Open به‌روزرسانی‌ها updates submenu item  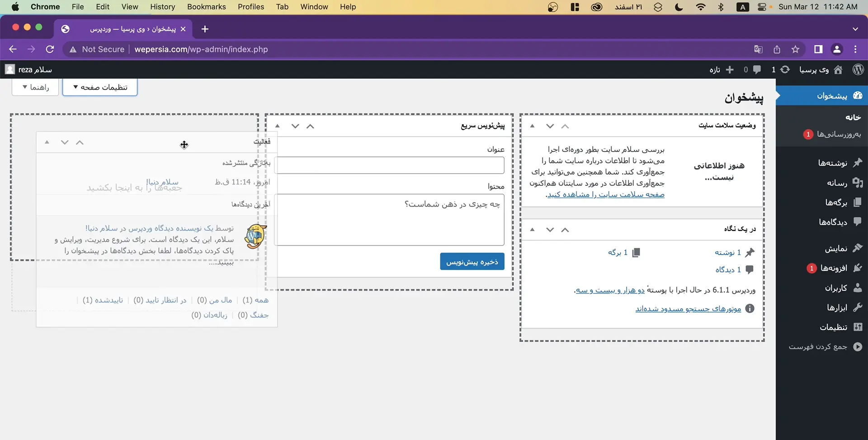coord(839,134)
